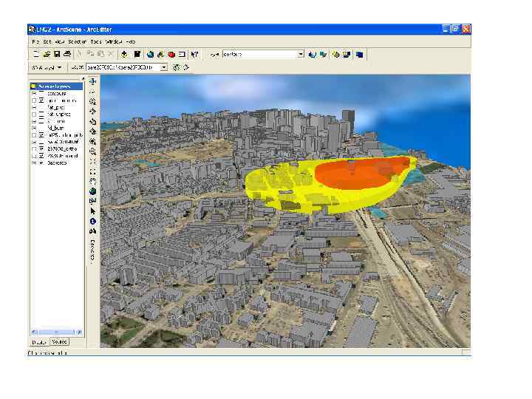The width and height of the screenshot is (532, 399).
Task: Launch ArcMap from the globe icon
Action: tap(150, 54)
